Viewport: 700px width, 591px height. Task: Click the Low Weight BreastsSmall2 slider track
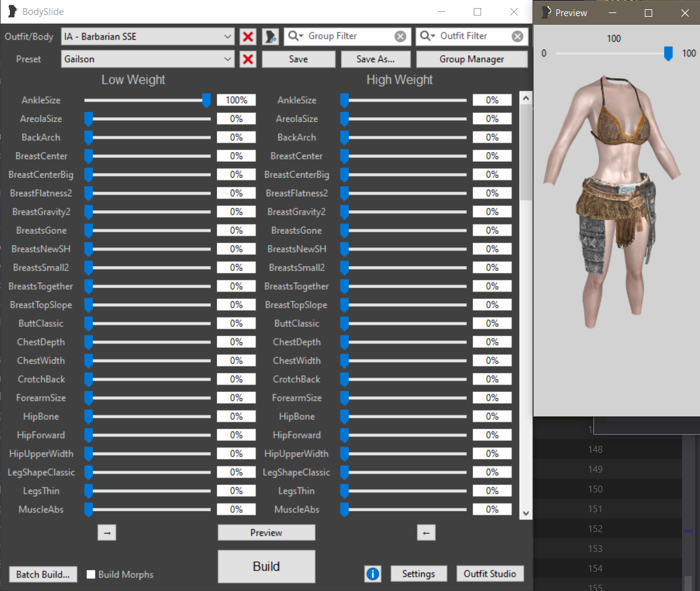[148, 268]
